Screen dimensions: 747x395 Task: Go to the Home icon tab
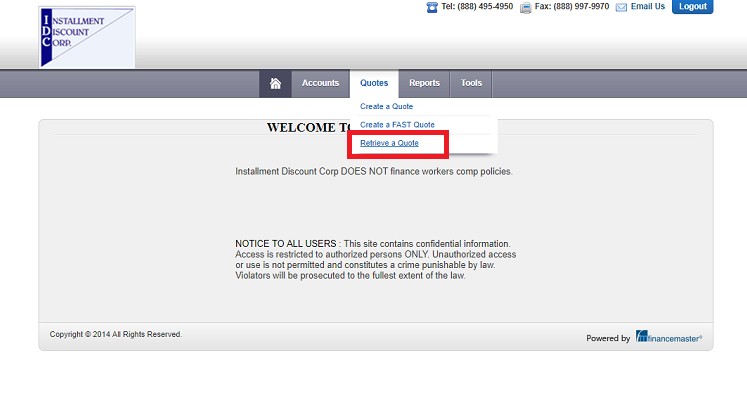tap(275, 84)
